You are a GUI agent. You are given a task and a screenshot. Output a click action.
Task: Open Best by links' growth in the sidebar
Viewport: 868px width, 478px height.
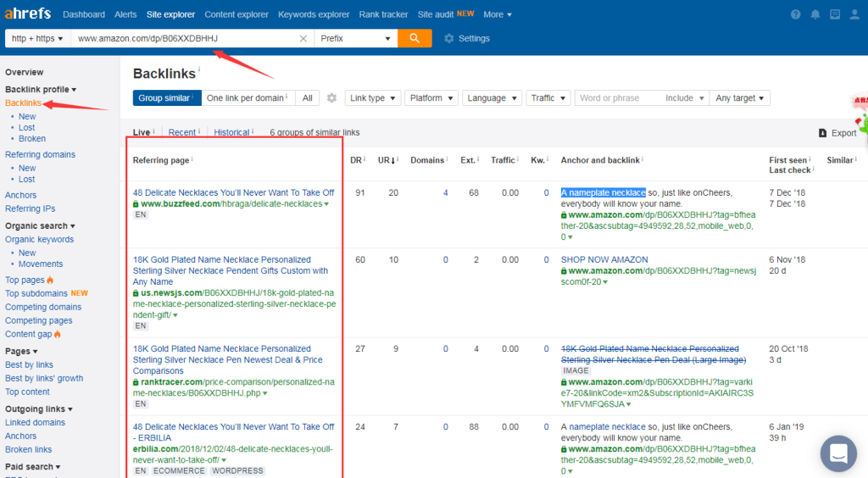44,378
